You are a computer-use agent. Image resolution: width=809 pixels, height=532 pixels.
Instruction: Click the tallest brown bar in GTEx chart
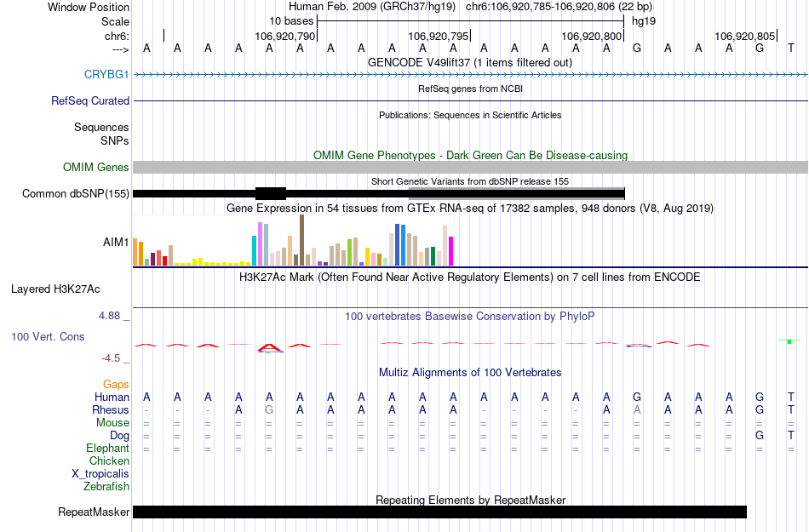(301, 240)
